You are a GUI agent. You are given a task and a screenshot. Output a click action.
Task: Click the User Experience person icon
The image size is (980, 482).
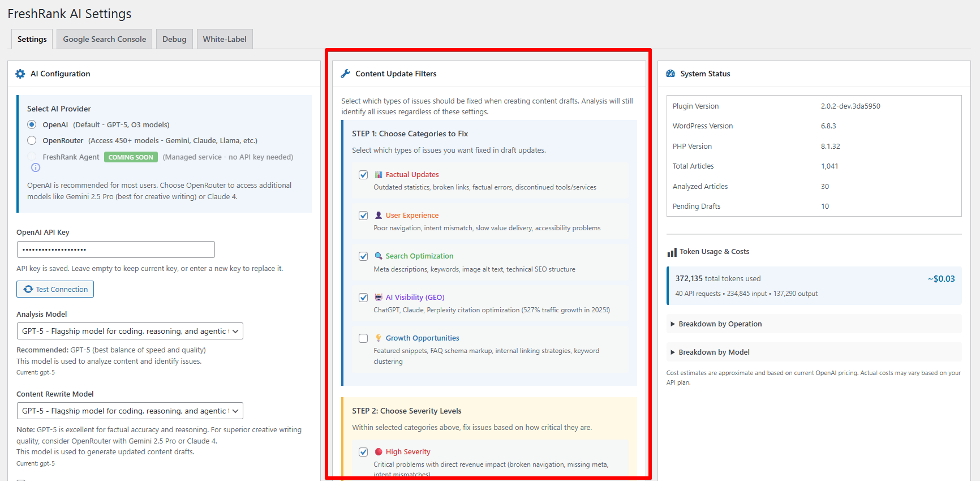click(379, 216)
